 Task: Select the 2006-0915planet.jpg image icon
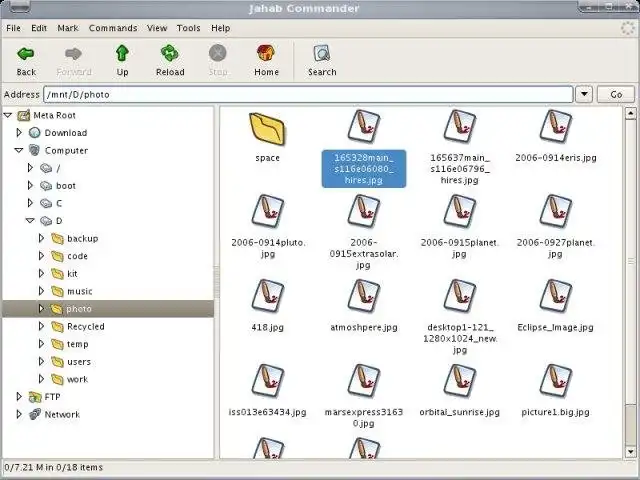(460, 211)
